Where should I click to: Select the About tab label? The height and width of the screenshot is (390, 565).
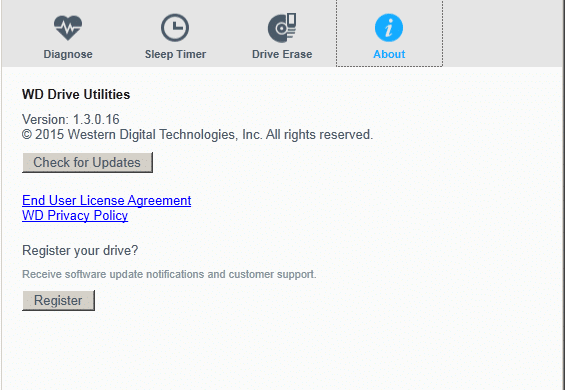point(389,54)
